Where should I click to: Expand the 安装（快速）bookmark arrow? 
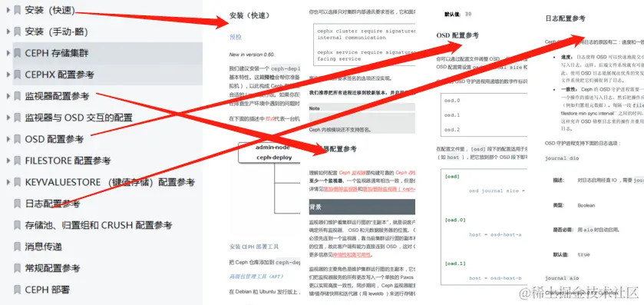tap(8, 10)
